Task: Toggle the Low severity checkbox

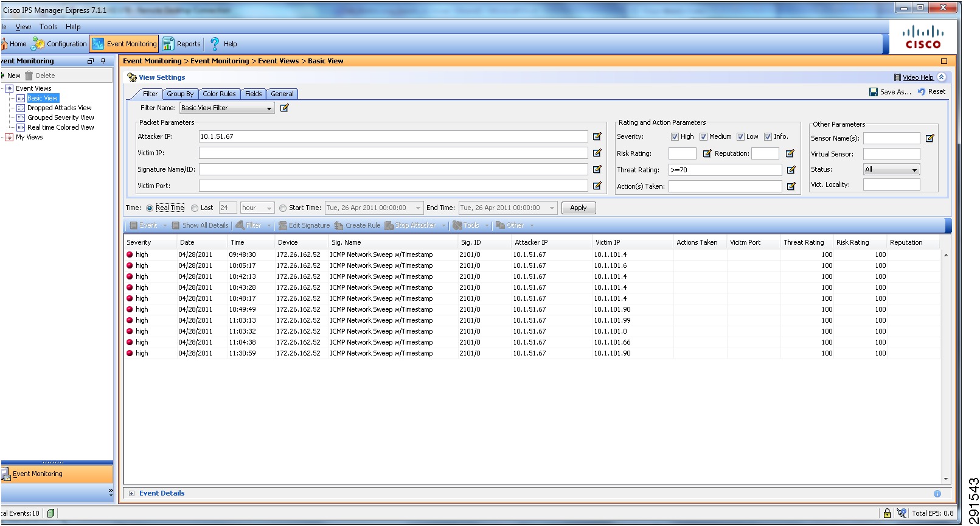Action: pyautogui.click(x=740, y=136)
